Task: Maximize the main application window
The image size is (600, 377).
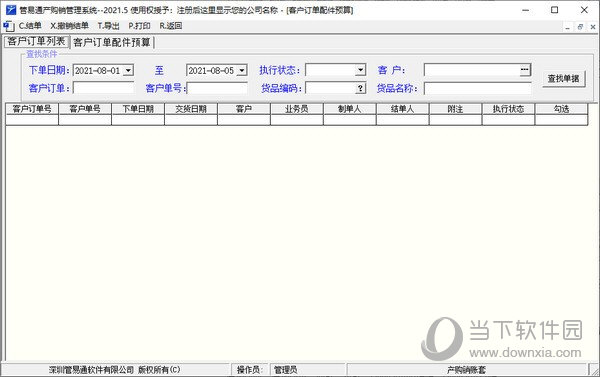Action: pyautogui.click(x=554, y=10)
